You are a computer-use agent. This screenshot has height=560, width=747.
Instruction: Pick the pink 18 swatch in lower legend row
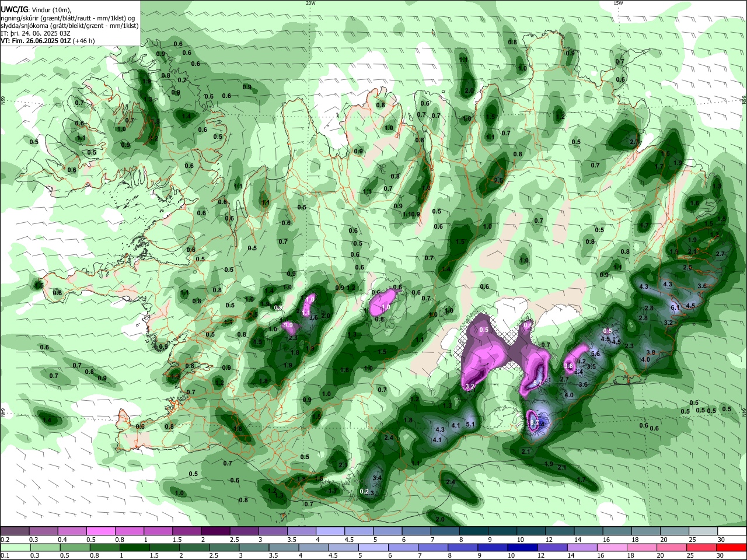coord(642,548)
